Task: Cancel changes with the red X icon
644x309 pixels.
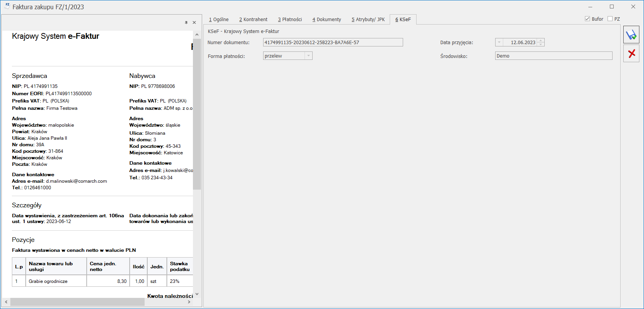Action: [x=631, y=53]
